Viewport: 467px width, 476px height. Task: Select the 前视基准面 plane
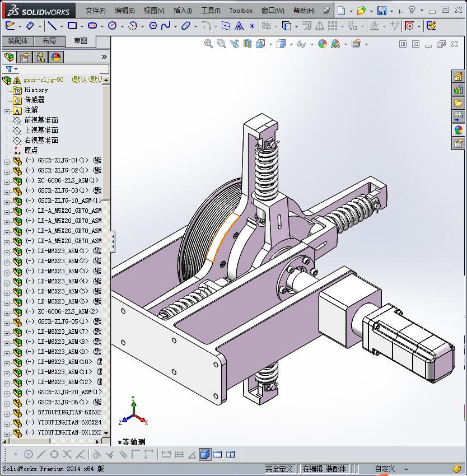point(41,120)
